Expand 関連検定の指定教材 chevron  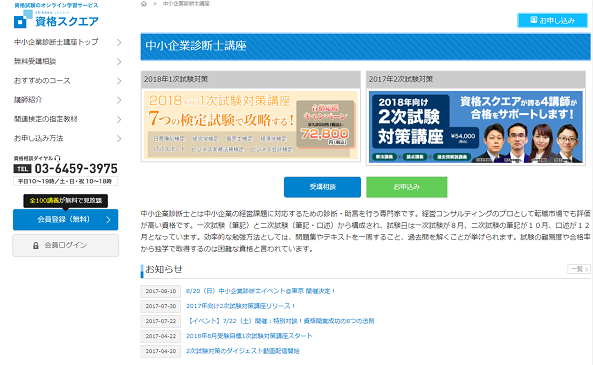(119, 120)
